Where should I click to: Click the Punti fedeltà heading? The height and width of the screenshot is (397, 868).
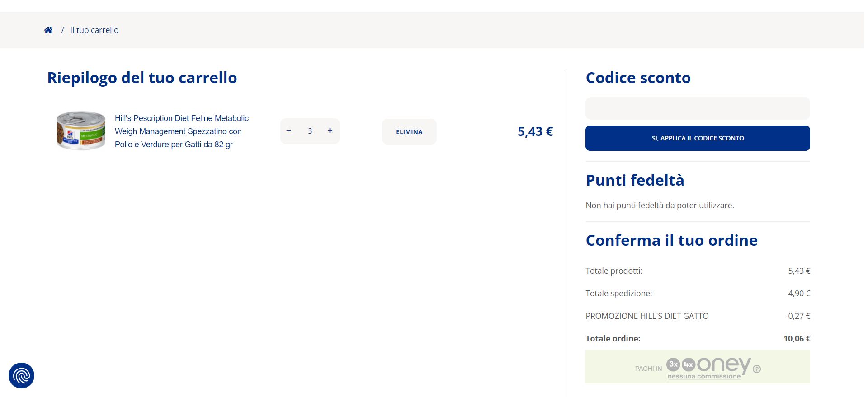click(x=635, y=180)
